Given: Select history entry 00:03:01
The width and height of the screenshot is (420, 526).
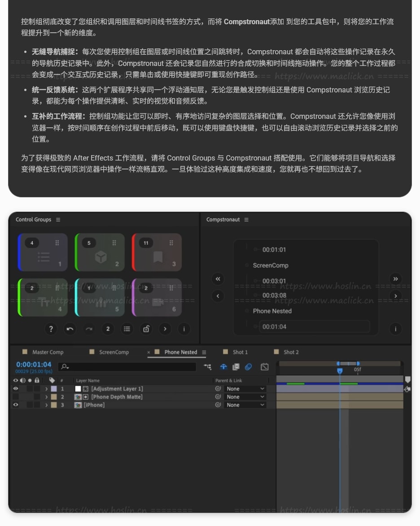Looking at the screenshot, I should 274,281.
